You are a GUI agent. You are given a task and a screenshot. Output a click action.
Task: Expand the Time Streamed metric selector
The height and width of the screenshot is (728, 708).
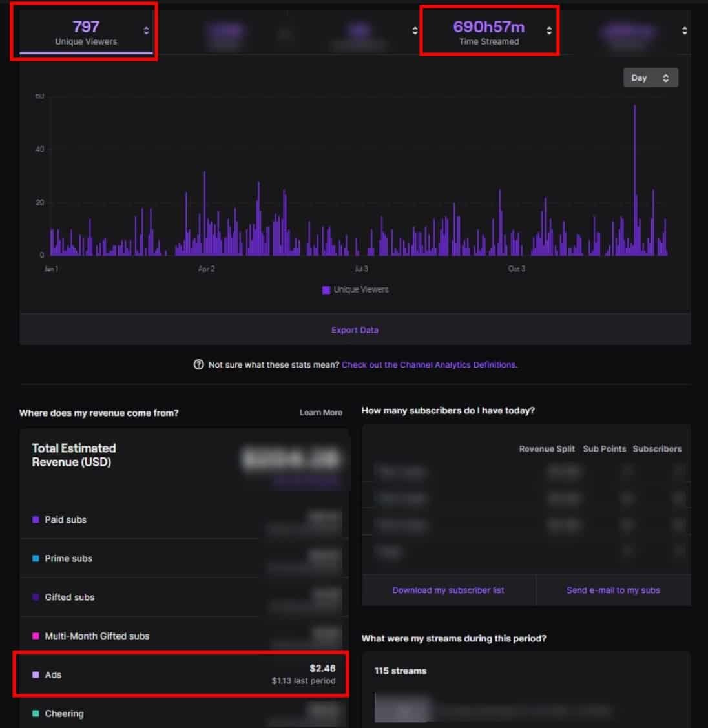pyautogui.click(x=548, y=31)
